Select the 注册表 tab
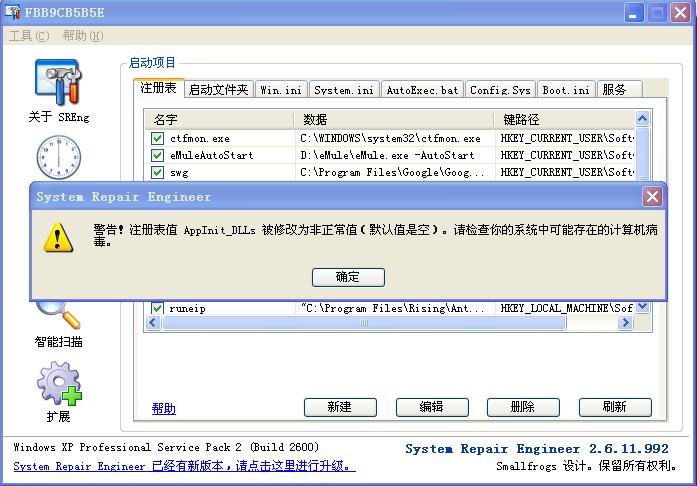 (x=158, y=88)
